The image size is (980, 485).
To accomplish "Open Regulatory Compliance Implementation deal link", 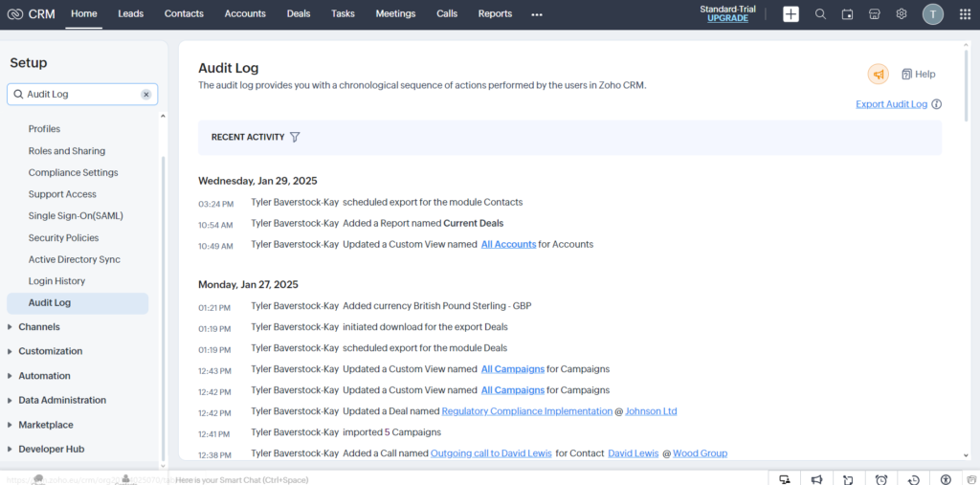I will pos(527,411).
